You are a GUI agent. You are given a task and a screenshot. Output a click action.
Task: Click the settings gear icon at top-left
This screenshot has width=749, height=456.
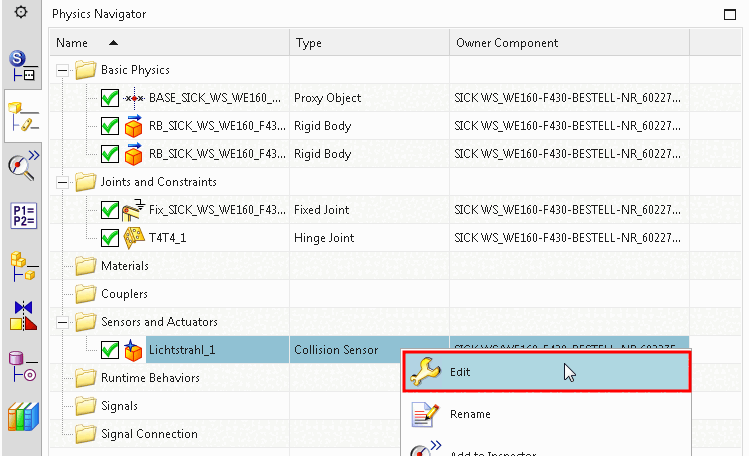20,14
